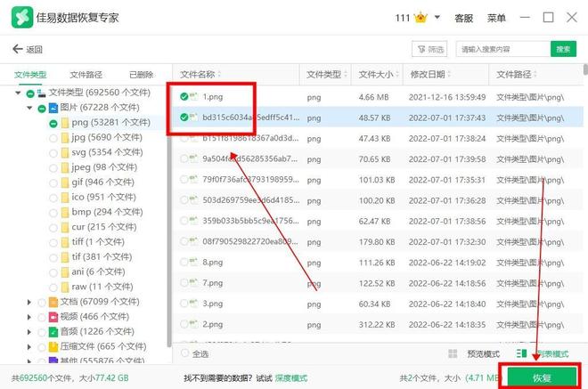Viewport: 588px width, 389px height.
Task: Click the VIP crown icon
Action: [x=421, y=18]
